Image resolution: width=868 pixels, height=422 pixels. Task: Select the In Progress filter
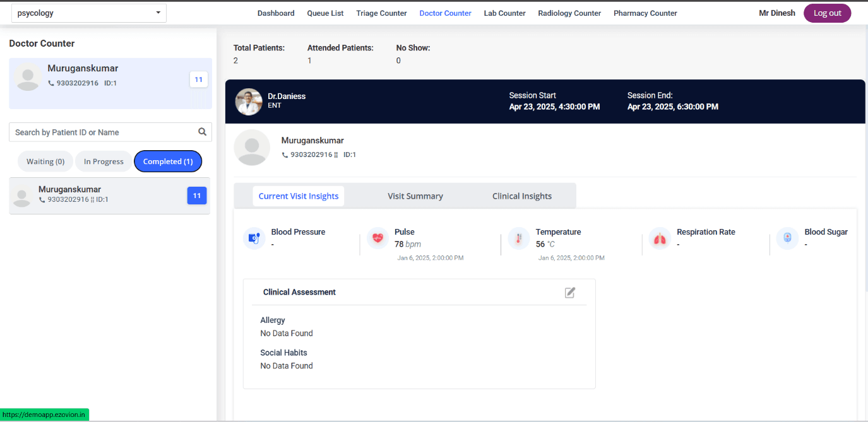pos(104,161)
